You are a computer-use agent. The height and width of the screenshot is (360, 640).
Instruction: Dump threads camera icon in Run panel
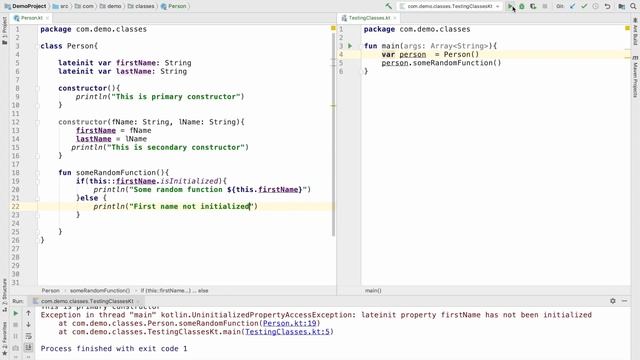(16, 348)
